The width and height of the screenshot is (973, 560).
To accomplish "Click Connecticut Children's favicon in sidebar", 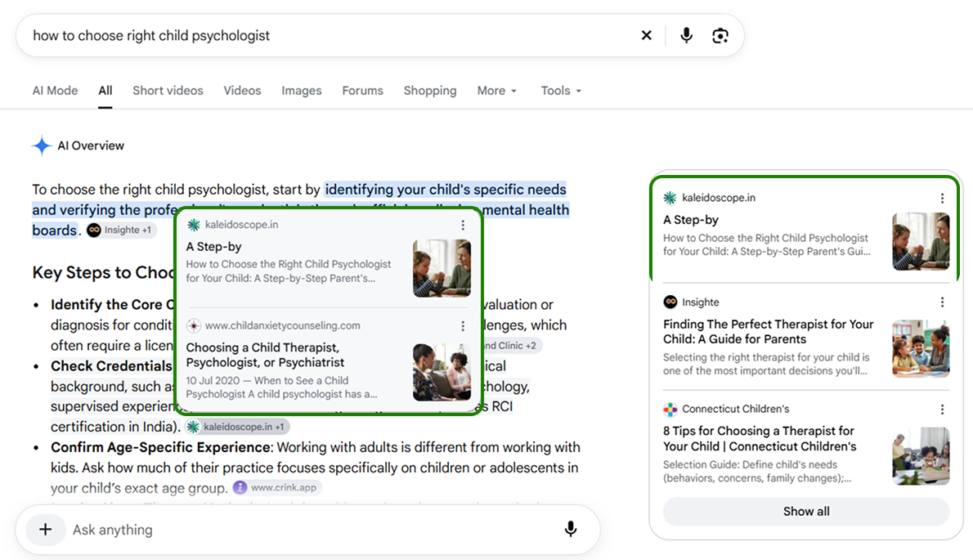I will point(670,410).
